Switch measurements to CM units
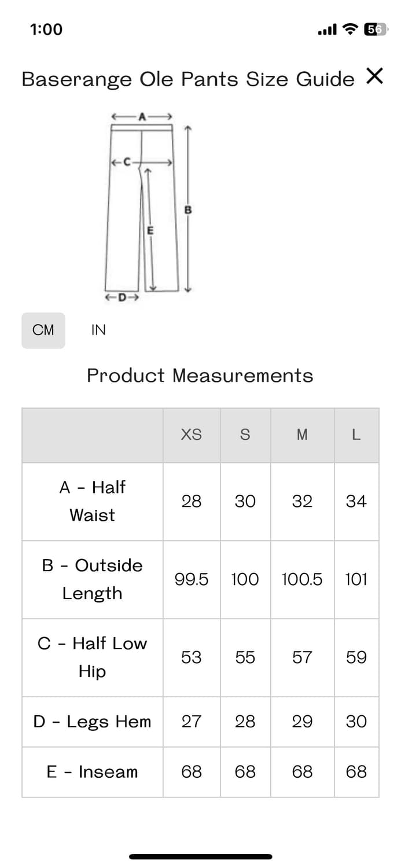 43,330
